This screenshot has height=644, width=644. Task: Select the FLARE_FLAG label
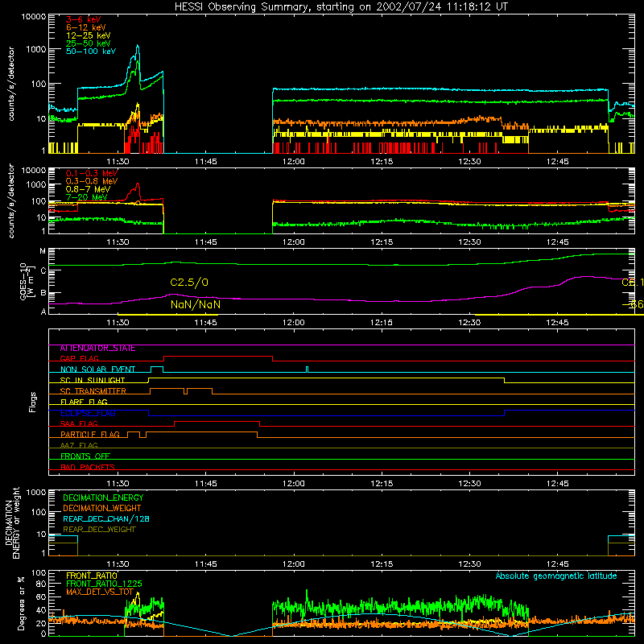(x=84, y=402)
